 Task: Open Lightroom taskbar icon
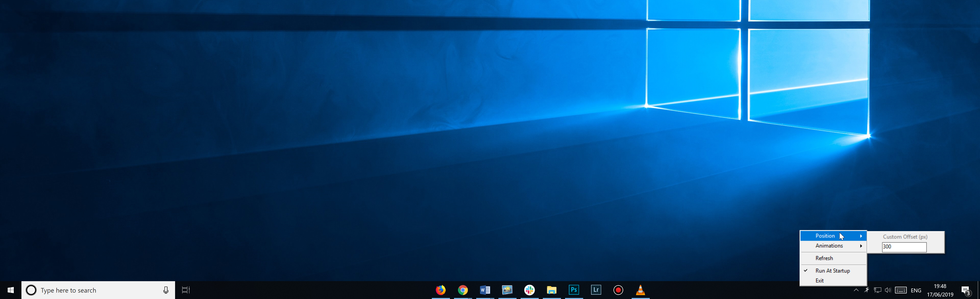tap(596, 290)
